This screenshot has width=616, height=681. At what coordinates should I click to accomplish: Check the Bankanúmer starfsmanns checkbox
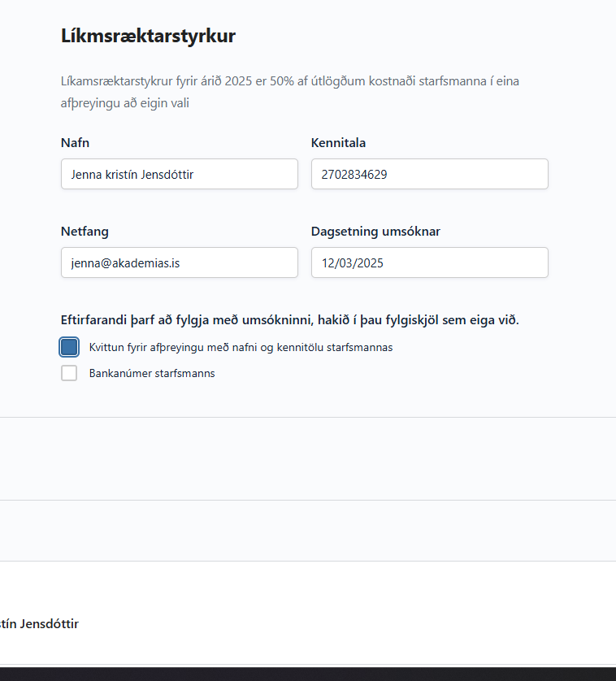click(x=69, y=373)
